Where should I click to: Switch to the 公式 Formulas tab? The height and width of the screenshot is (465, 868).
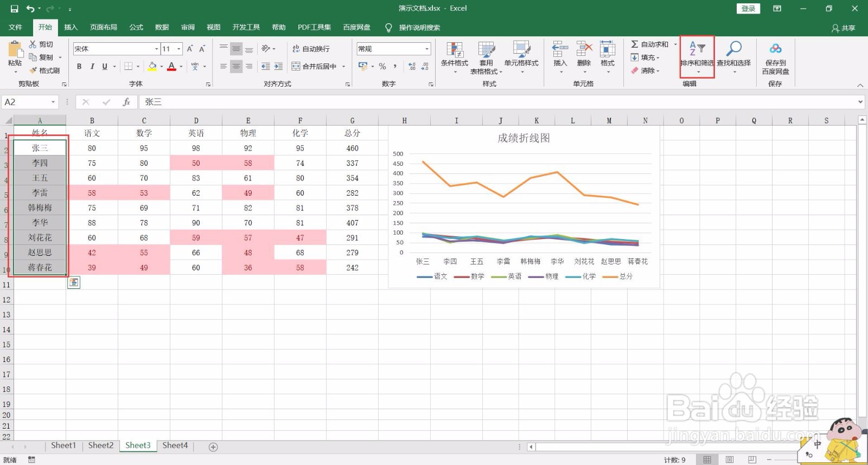[136, 27]
